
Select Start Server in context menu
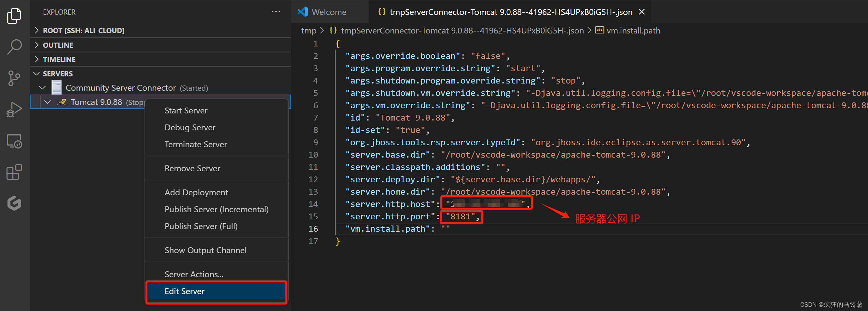point(186,111)
